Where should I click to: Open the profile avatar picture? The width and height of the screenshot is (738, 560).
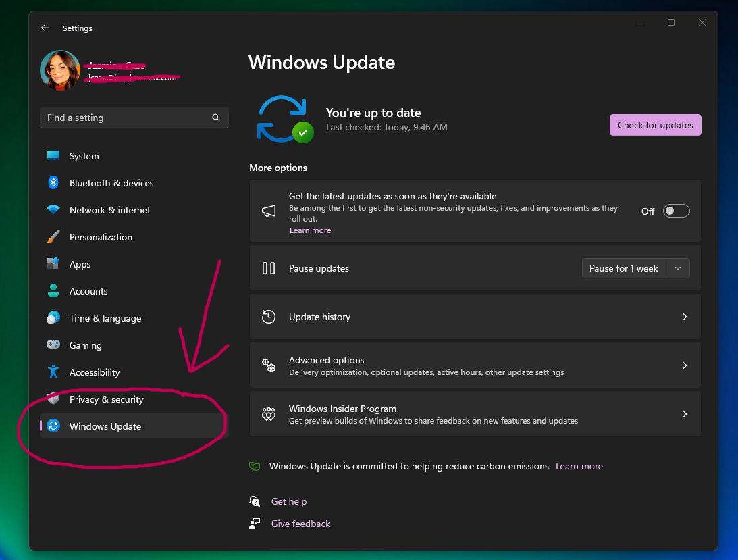click(x=60, y=70)
